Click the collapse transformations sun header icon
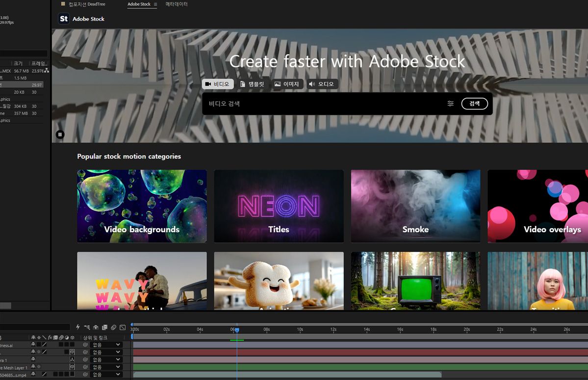 pyautogui.click(x=39, y=338)
